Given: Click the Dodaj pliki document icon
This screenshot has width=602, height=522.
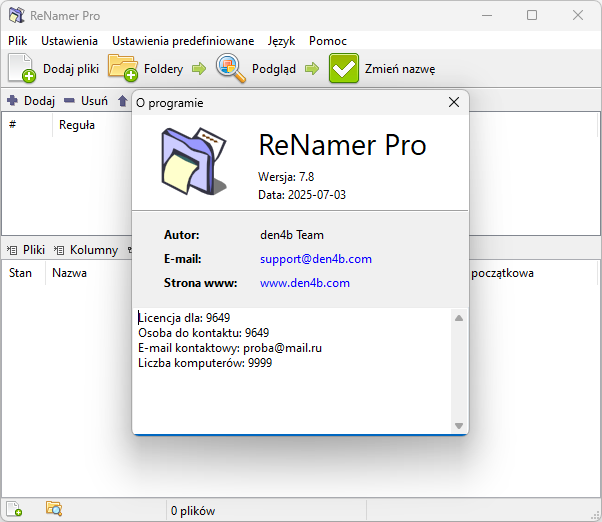Looking at the screenshot, I should point(22,68).
